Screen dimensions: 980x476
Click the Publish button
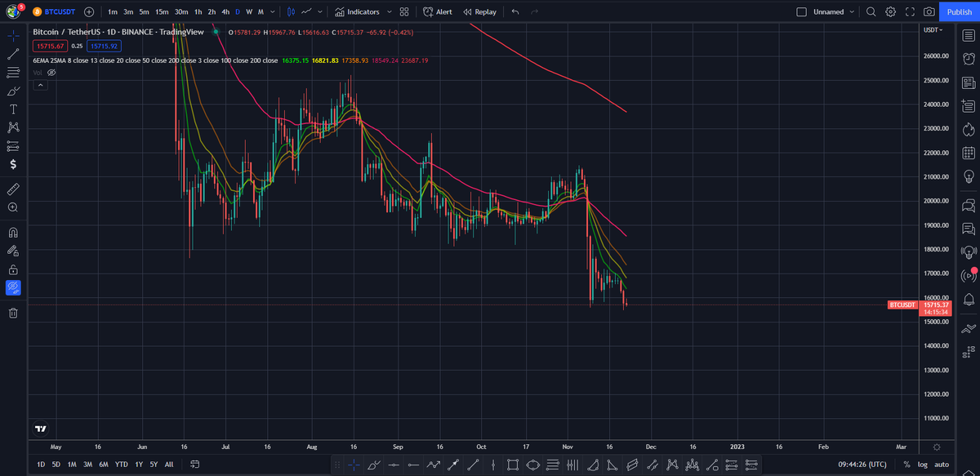959,12
